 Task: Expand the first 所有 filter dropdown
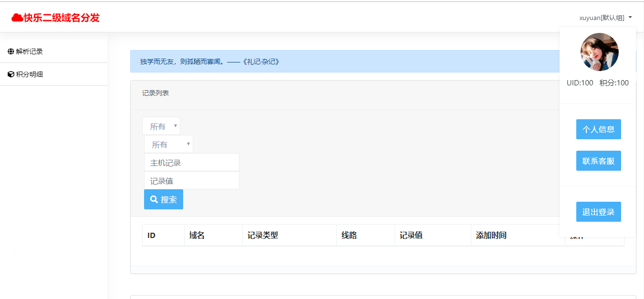point(161,125)
